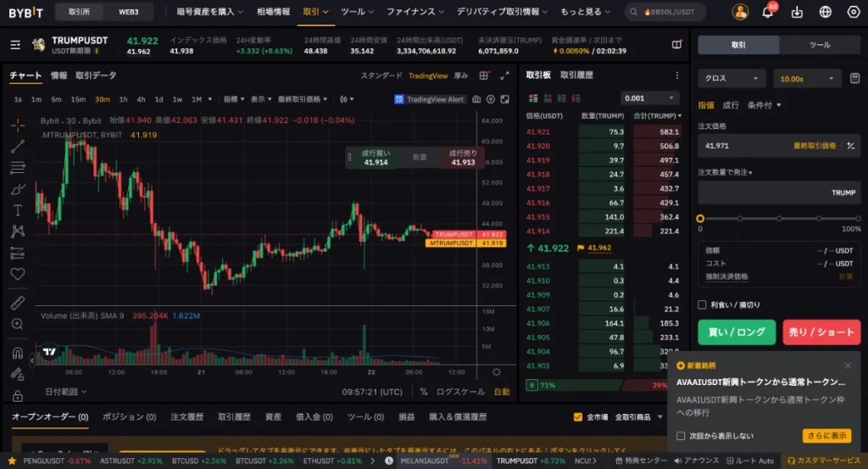
Task: Check 次回から表示しない checkbox
Action: tap(681, 436)
